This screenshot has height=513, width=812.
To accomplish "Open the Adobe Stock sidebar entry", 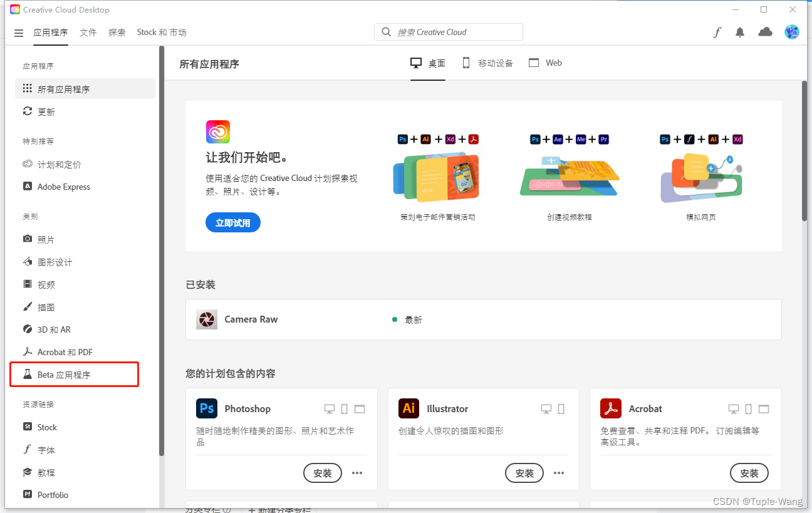I will (46, 427).
